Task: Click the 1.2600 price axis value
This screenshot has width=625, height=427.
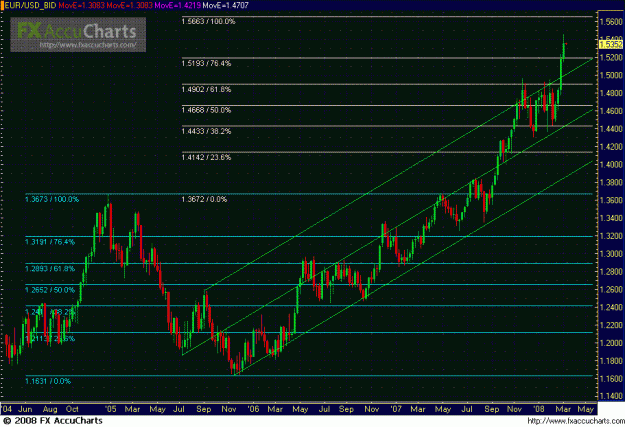Action: point(611,289)
